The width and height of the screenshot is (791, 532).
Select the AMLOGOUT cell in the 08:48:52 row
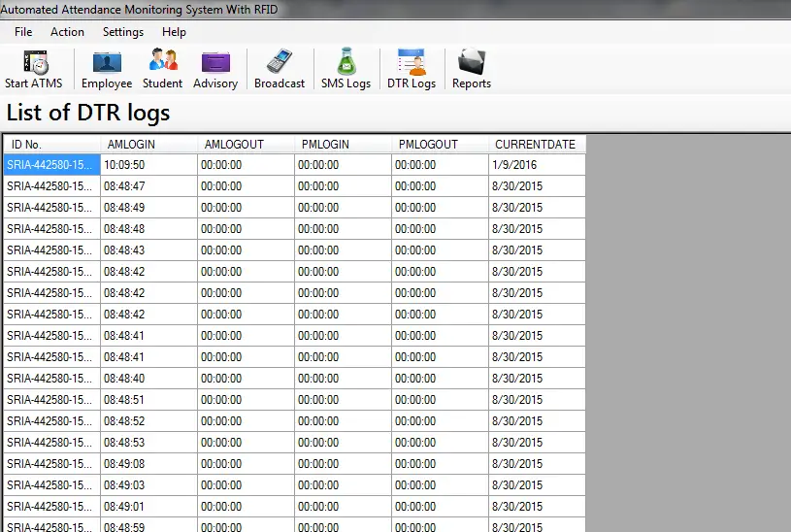coord(246,421)
